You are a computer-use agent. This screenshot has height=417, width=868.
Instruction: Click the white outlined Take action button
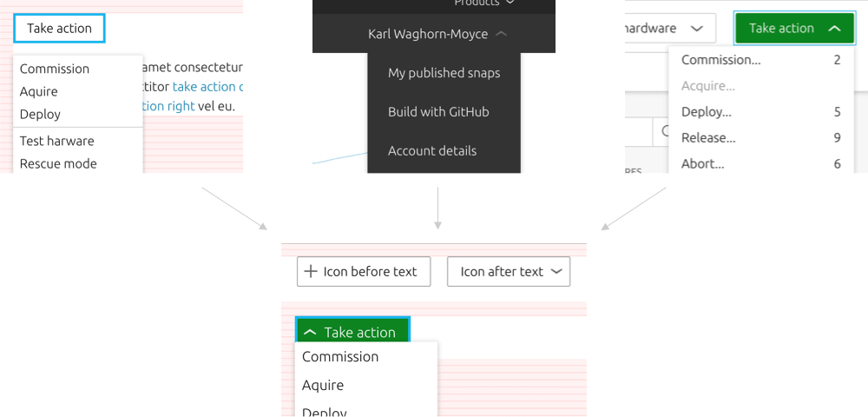click(x=59, y=29)
